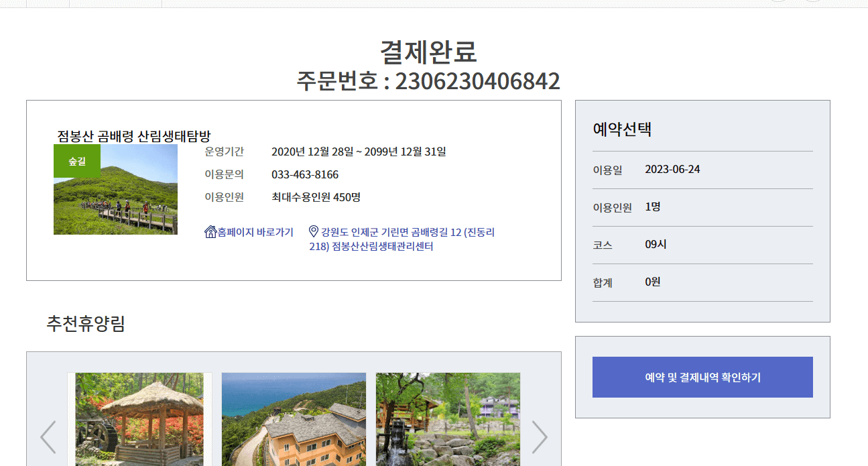
Task: Click the 이용일 date 2023-06-24 in 예약선택
Action: tap(673, 169)
